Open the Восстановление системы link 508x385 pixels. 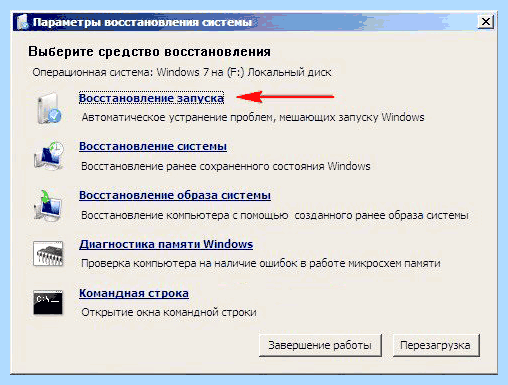tap(153, 146)
